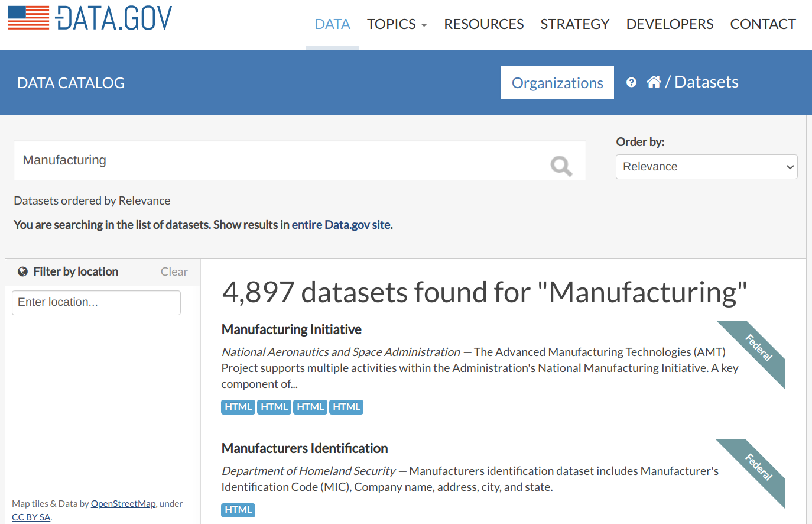Click the Organizations button
Image resolution: width=812 pixels, height=524 pixels.
pyautogui.click(x=557, y=83)
